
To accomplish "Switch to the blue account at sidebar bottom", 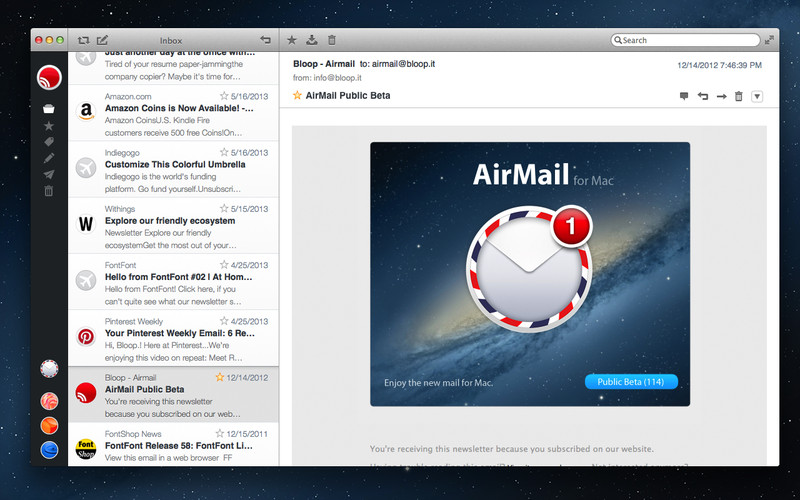I will 49,450.
